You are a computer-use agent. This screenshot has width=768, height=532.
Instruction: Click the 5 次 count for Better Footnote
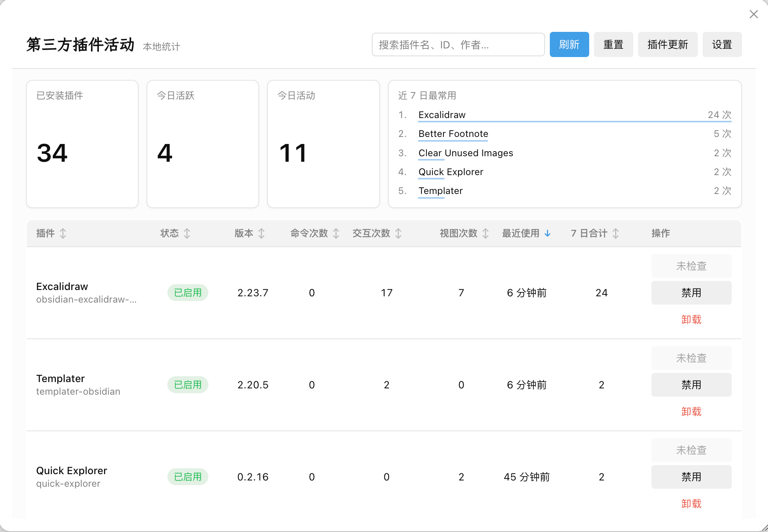(x=723, y=134)
